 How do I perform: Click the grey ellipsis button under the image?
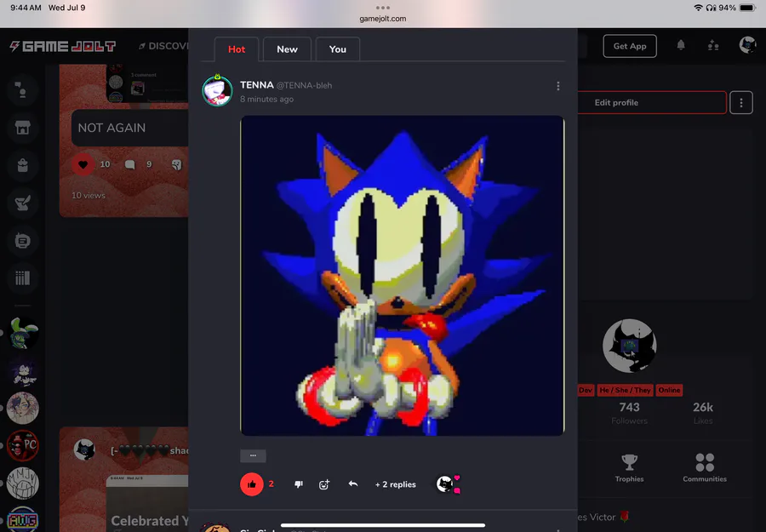pos(253,455)
